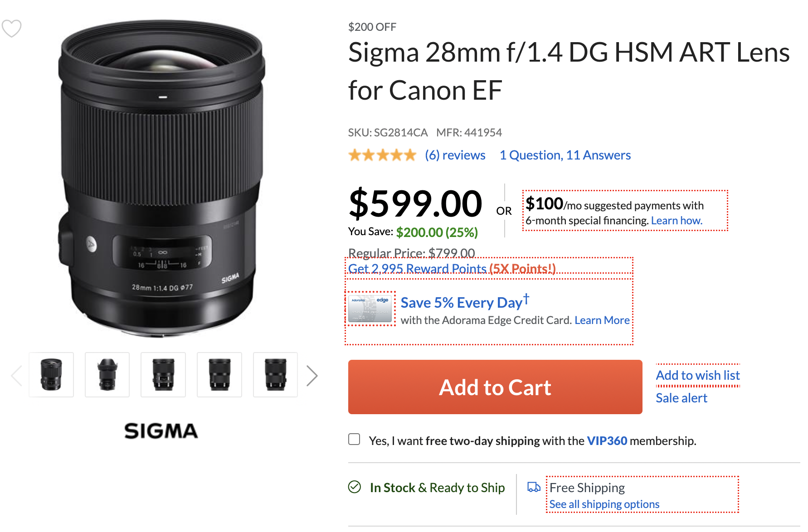The width and height of the screenshot is (808, 532).
Task: Click the previous thumbnails left arrow
Action: pos(16,376)
